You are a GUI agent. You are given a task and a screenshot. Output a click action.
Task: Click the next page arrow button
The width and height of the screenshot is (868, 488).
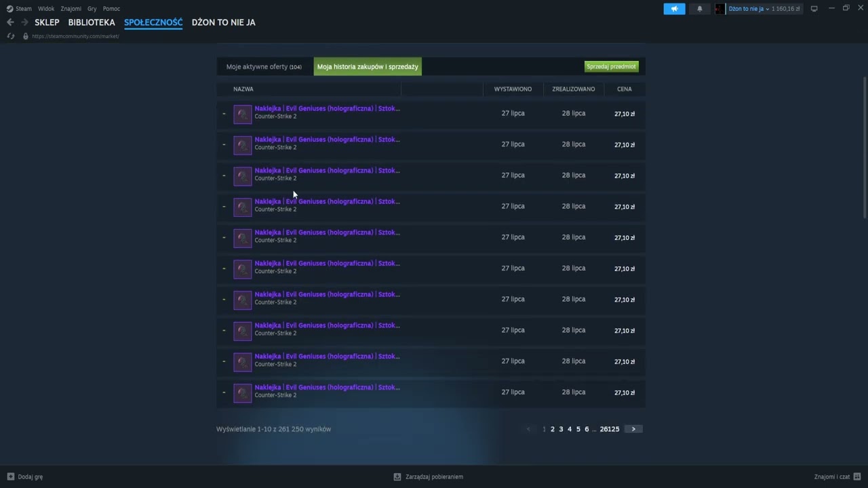pos(633,429)
